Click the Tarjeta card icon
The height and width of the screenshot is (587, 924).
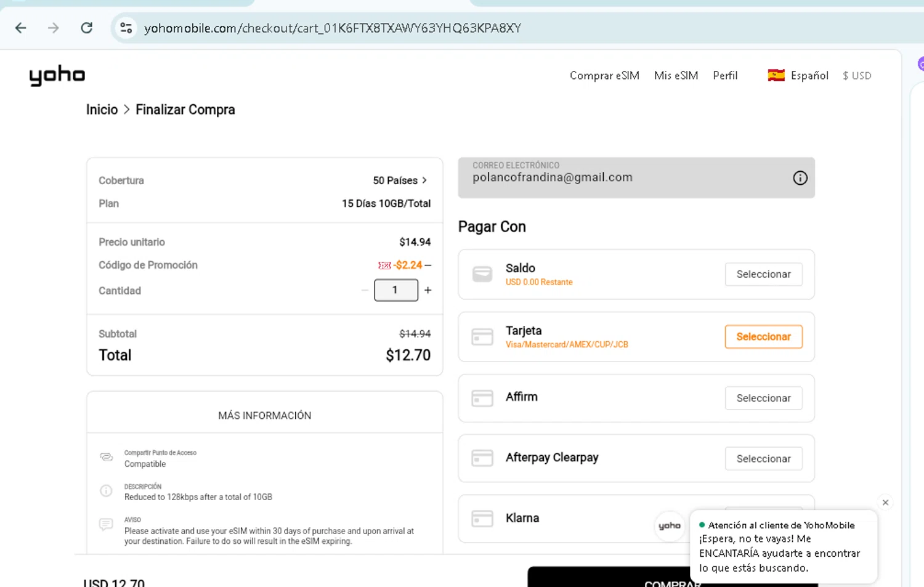click(482, 337)
